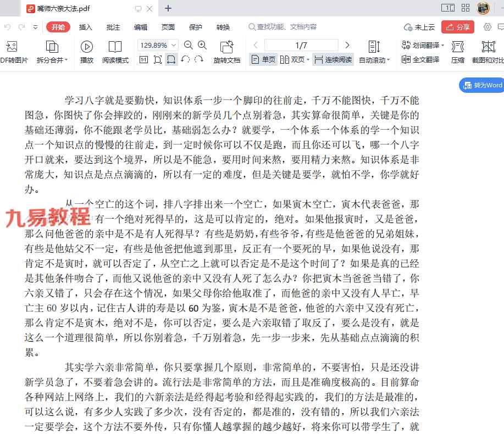Click the zoom in magnifier icon
This screenshot has height=434, width=504.
[x=202, y=45]
